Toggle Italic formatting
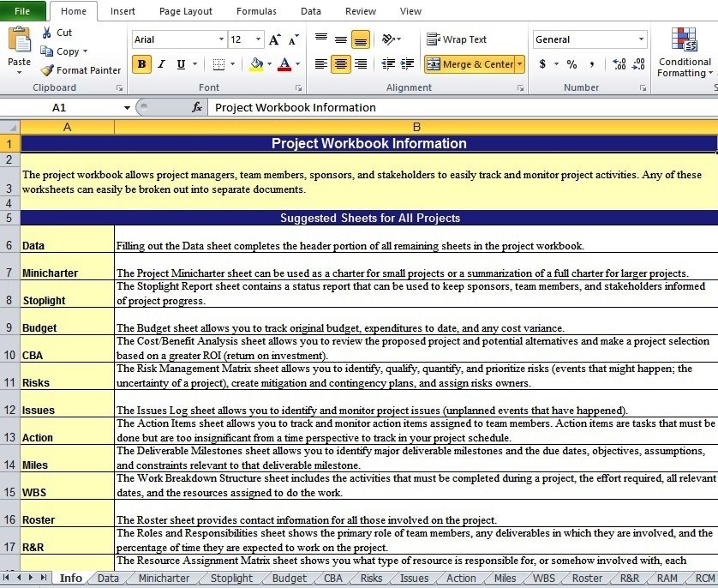This screenshot has width=718, height=588. [161, 64]
